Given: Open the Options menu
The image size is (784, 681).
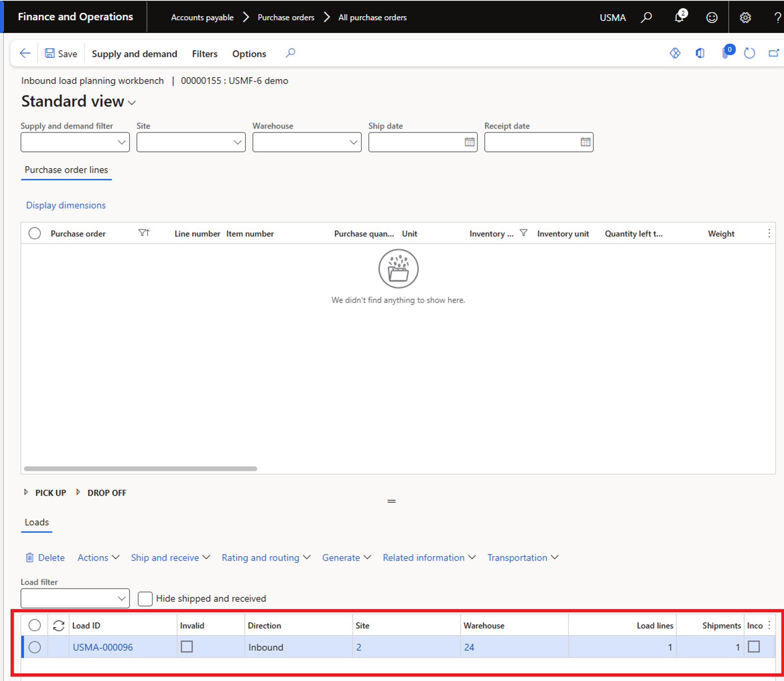Looking at the screenshot, I should pyautogui.click(x=249, y=53).
